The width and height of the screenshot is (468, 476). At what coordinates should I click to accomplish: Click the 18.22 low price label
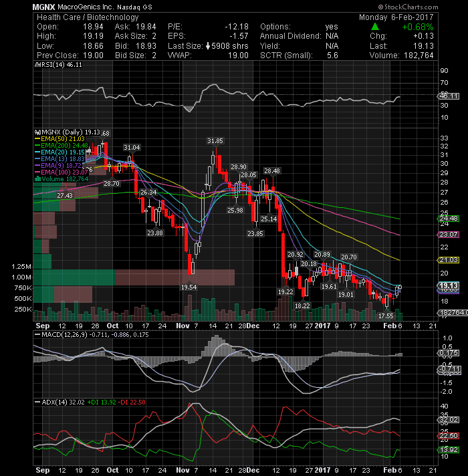point(302,306)
